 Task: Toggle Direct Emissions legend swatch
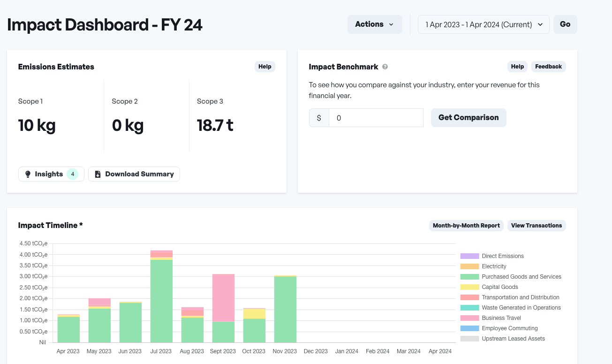[469, 256]
